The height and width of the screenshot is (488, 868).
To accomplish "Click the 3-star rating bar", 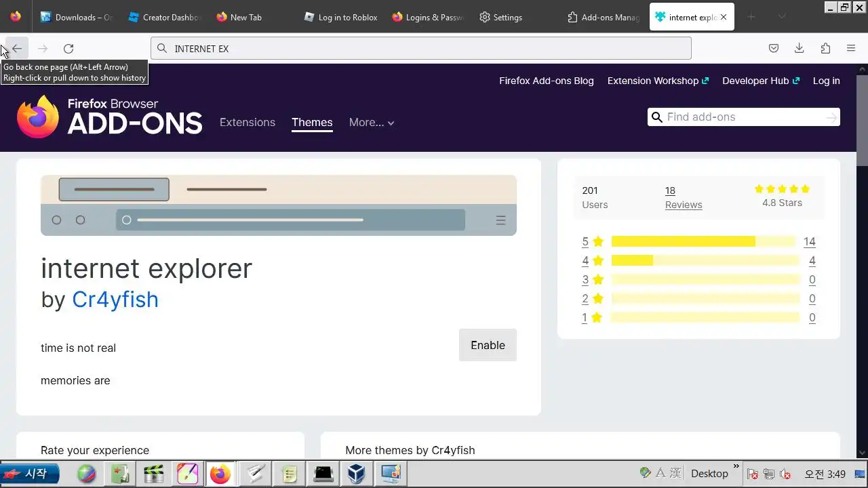I will pyautogui.click(x=705, y=279).
